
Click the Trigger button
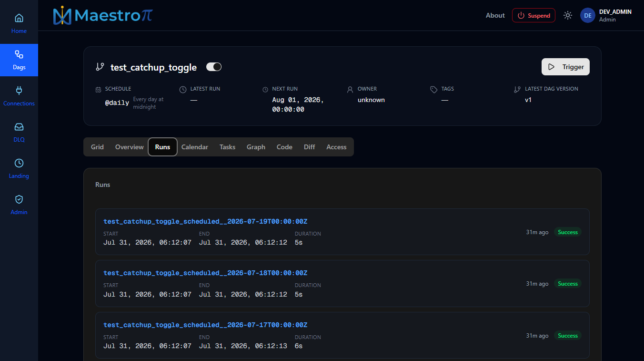(x=565, y=67)
